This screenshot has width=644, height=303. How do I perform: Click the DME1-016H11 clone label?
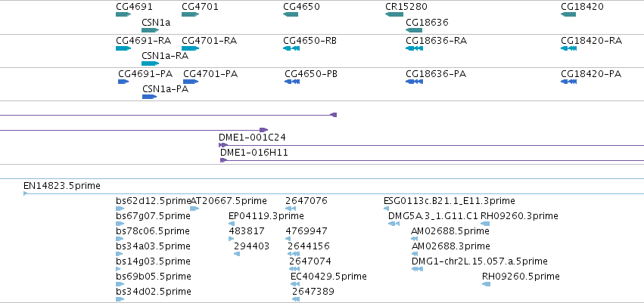pyautogui.click(x=254, y=153)
